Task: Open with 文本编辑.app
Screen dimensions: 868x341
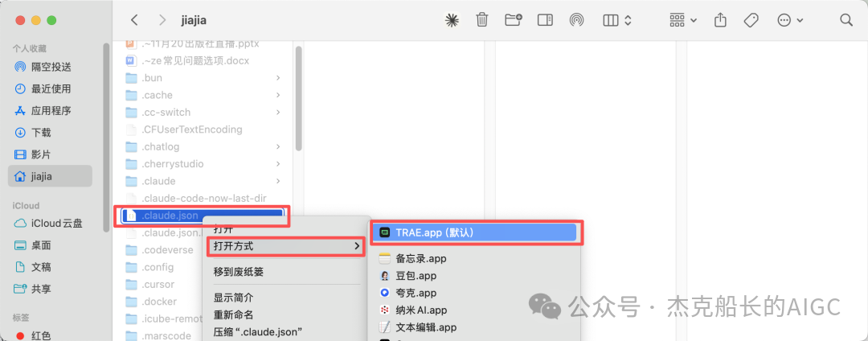Action: pyautogui.click(x=475, y=327)
